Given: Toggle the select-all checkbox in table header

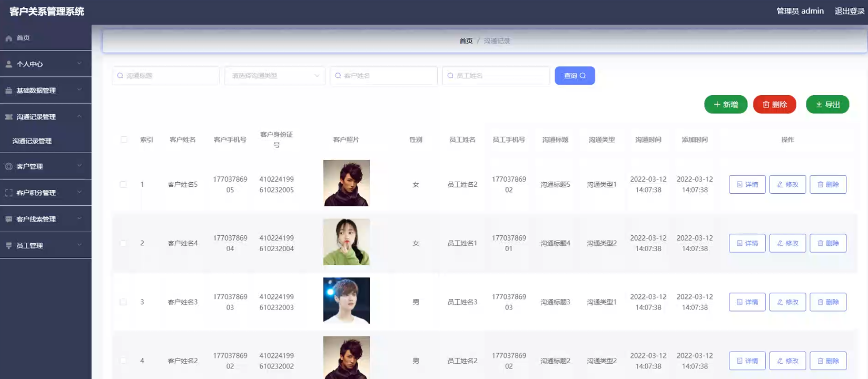Looking at the screenshot, I should [124, 140].
